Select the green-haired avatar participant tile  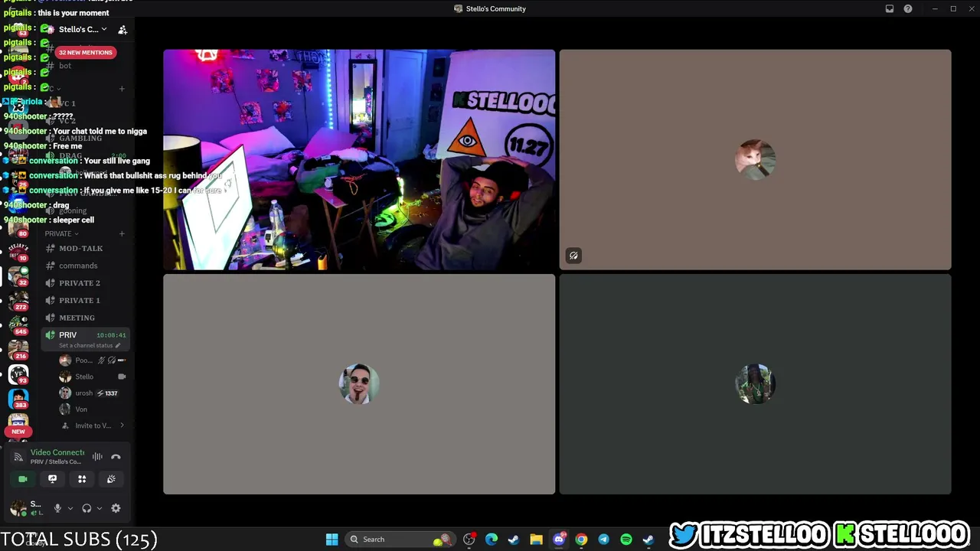coord(755,384)
